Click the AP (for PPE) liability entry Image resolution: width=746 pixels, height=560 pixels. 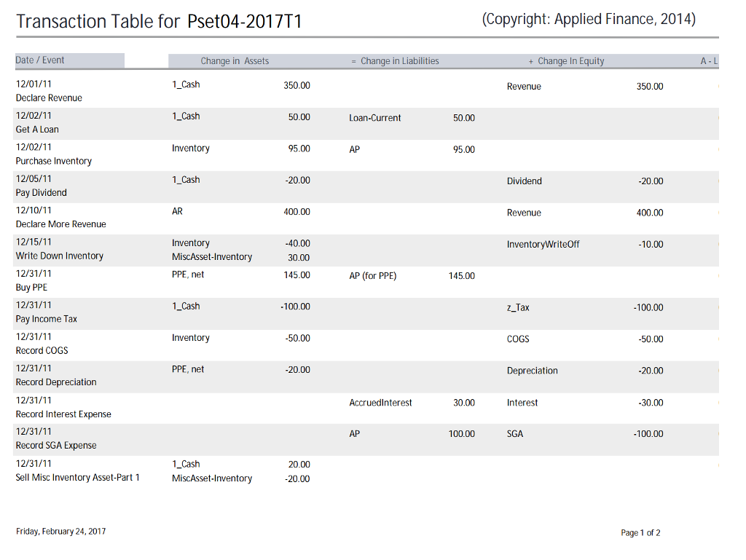pyautogui.click(x=373, y=276)
